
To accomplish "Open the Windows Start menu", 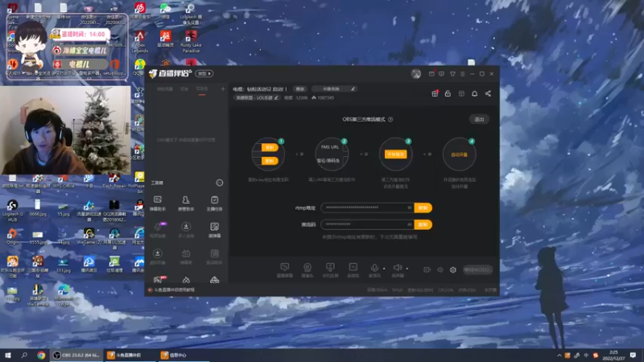I will point(7,355).
